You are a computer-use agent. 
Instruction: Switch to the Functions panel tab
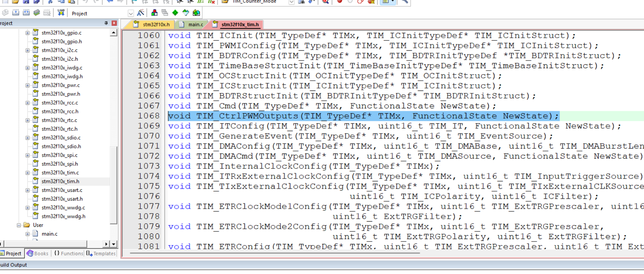[68, 253]
